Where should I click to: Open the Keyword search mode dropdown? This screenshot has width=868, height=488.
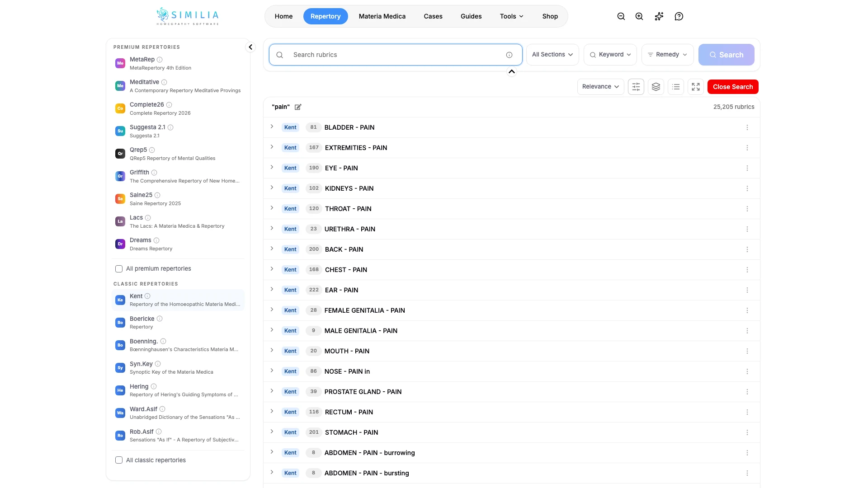610,55
